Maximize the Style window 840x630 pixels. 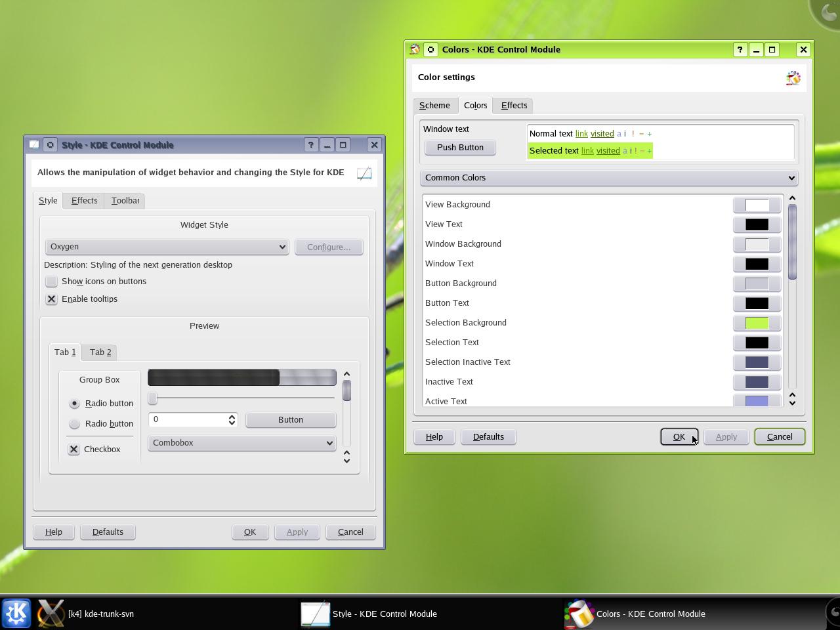(343, 145)
